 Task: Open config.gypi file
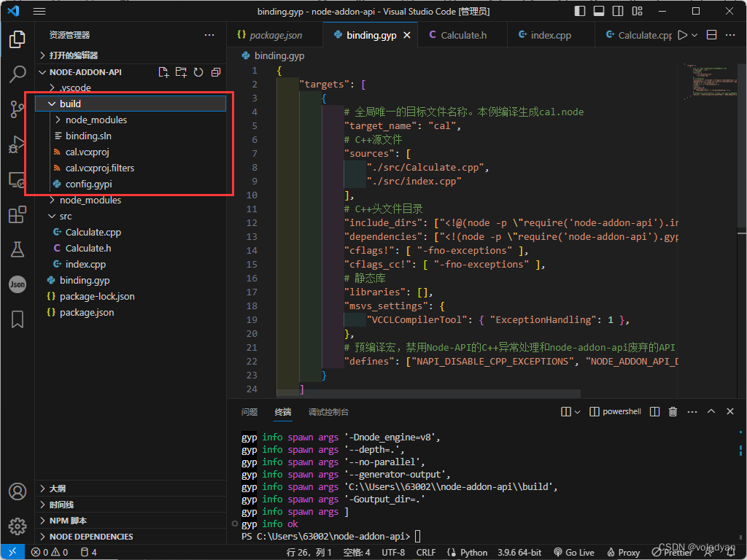pyautogui.click(x=131, y=184)
